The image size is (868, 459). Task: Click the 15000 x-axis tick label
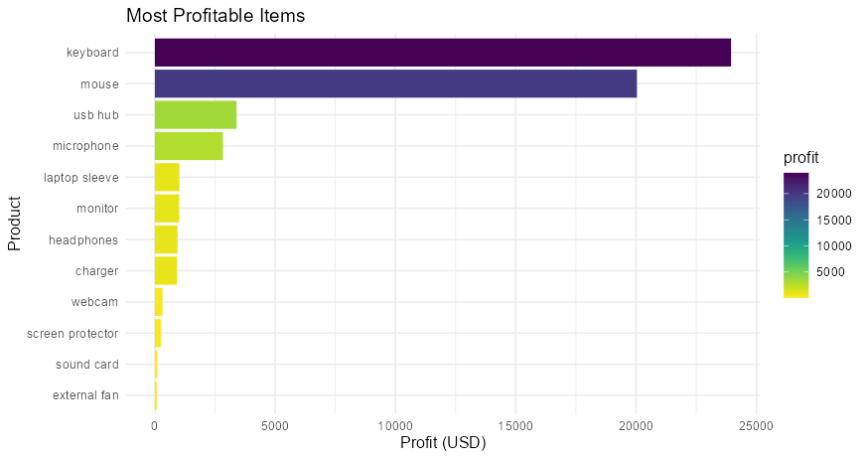(515, 424)
